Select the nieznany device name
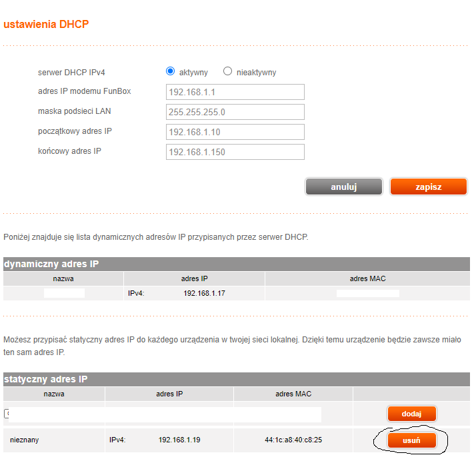Viewport: 476px width, 455px height. click(25, 440)
